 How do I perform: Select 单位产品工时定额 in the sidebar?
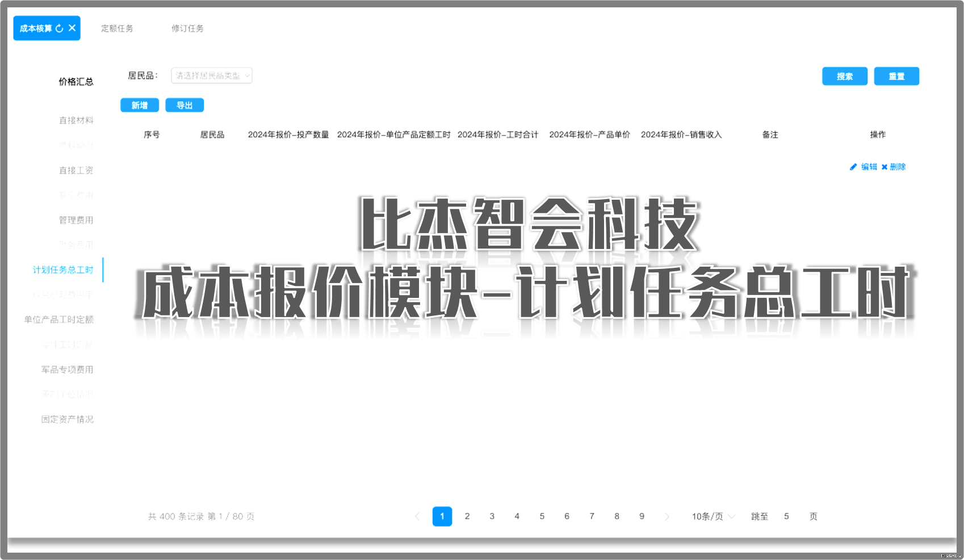coord(59,320)
